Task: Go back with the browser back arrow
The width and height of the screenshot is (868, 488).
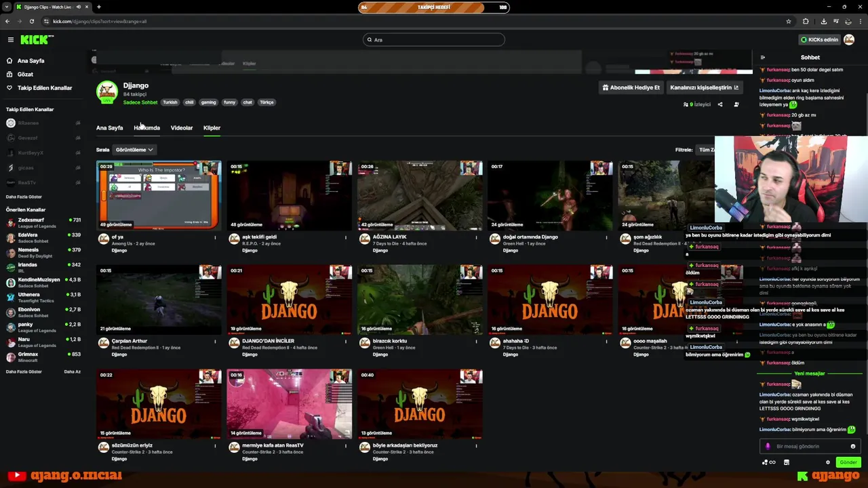Action: [7, 21]
